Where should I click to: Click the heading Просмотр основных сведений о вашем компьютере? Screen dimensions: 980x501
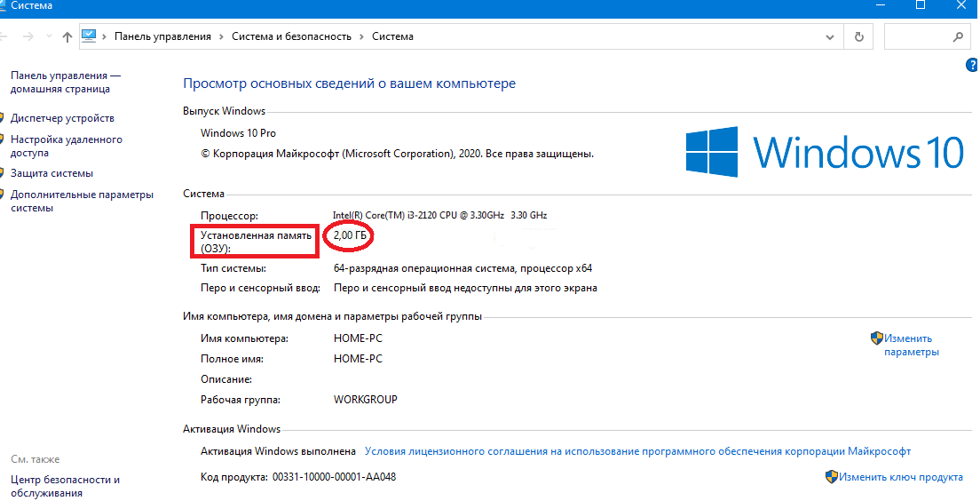pyautogui.click(x=350, y=83)
